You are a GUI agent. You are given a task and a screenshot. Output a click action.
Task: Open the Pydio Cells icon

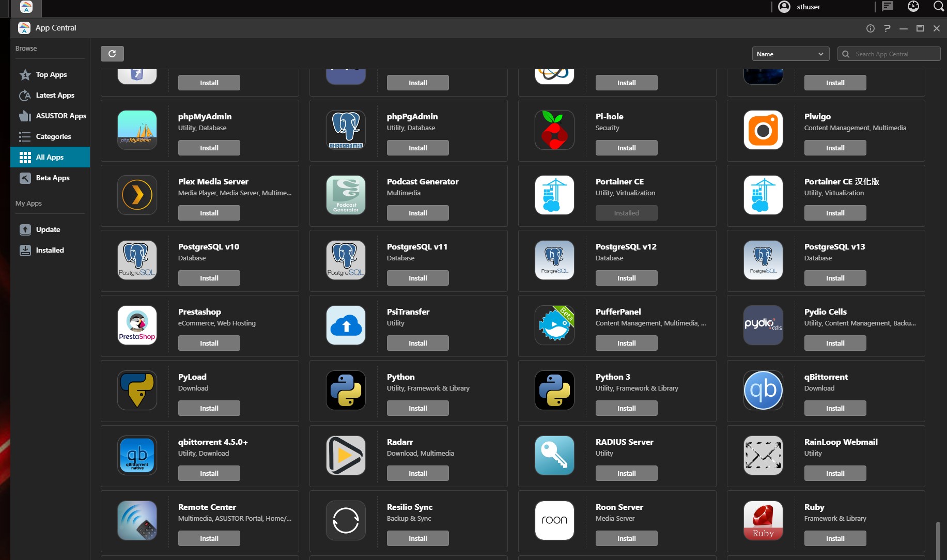(763, 325)
